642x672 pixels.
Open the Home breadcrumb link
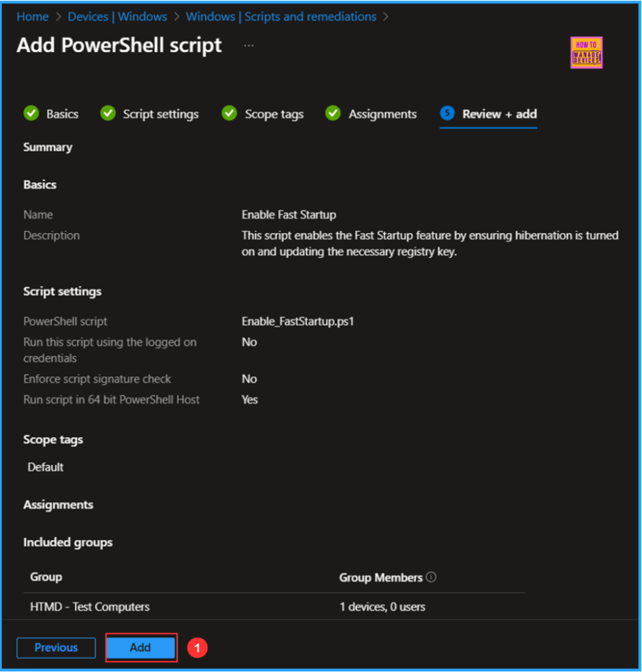point(33,16)
